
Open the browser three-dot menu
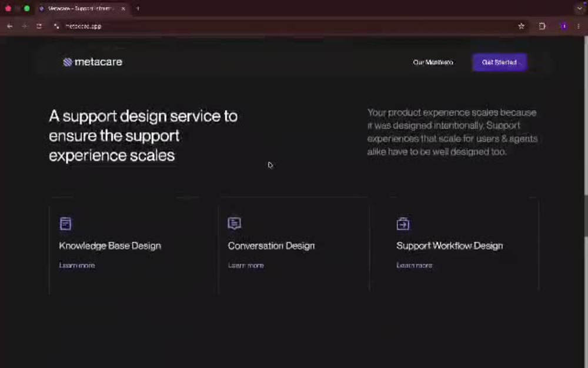tap(578, 26)
